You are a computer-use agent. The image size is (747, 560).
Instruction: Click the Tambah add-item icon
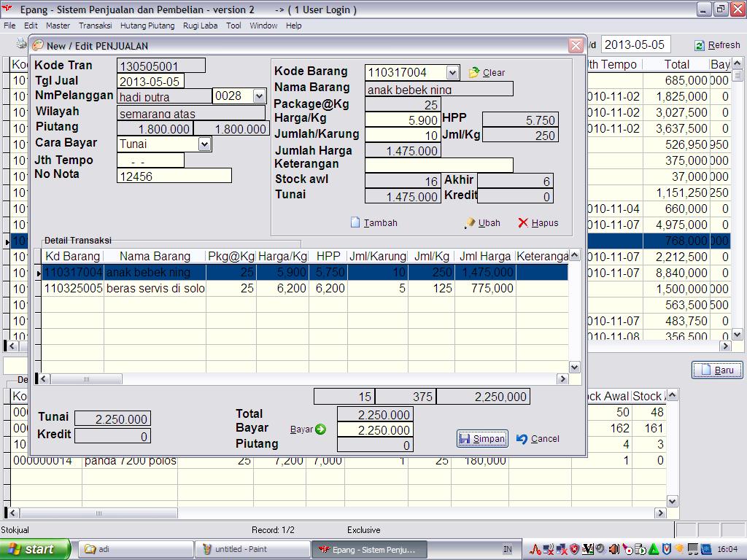355,222
